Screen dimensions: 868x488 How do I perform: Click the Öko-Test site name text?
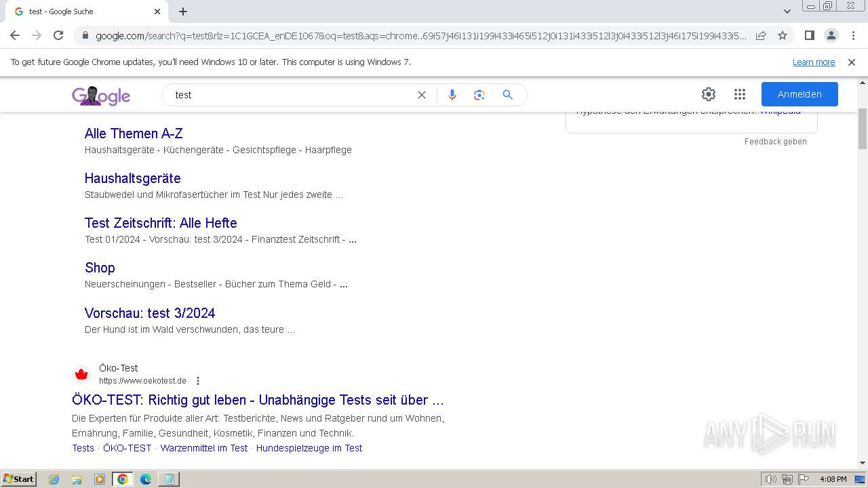point(118,368)
